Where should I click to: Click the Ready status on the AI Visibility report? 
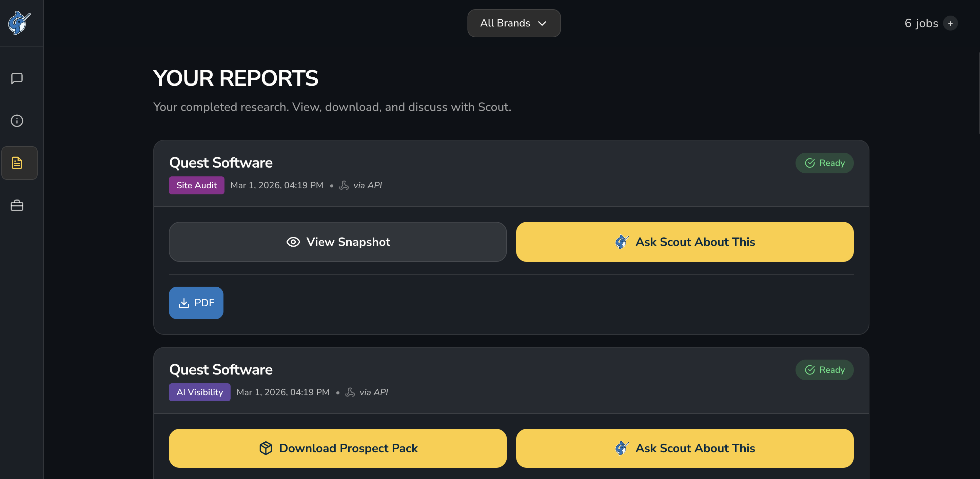pos(824,369)
